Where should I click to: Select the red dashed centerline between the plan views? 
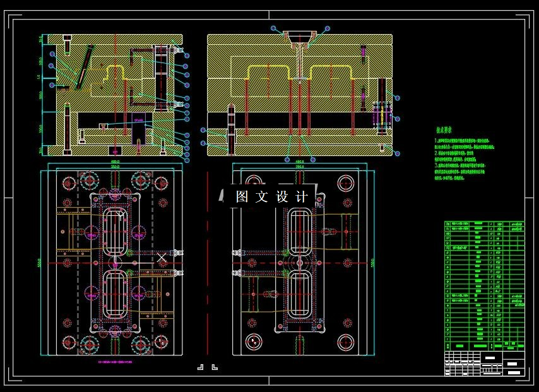[x=208, y=263]
